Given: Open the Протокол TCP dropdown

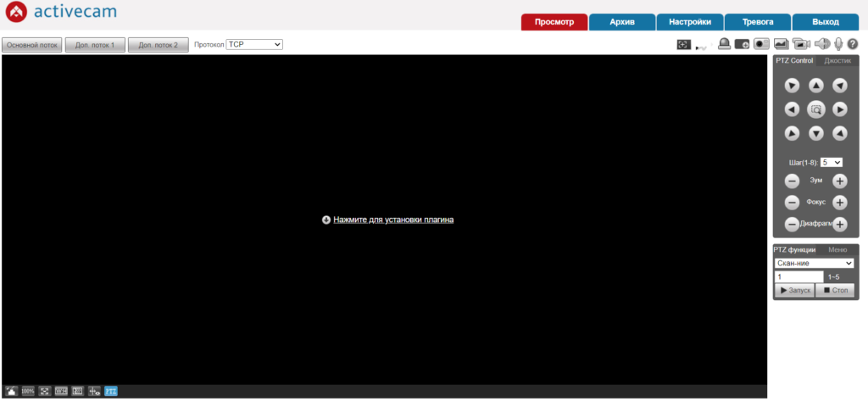Looking at the screenshot, I should [254, 44].
